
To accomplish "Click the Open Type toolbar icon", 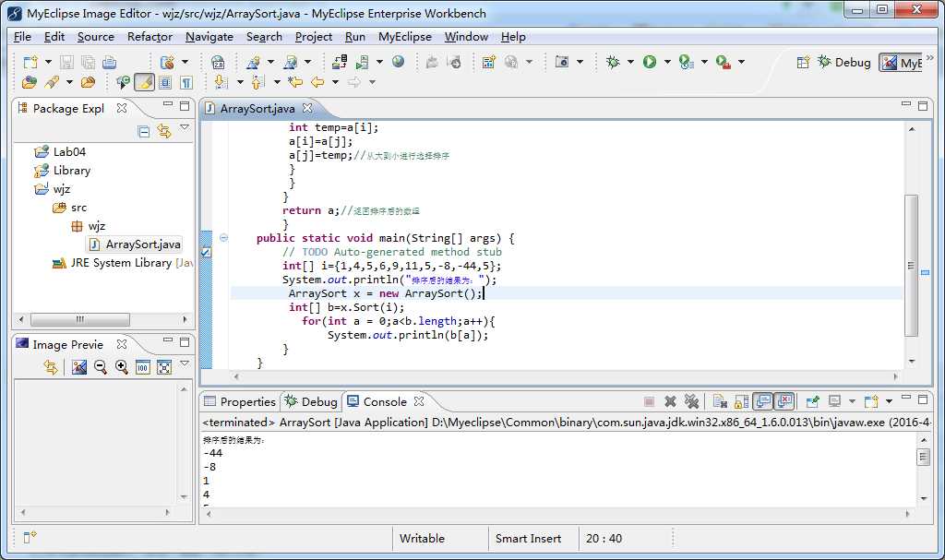I will pyautogui.click(x=29, y=83).
